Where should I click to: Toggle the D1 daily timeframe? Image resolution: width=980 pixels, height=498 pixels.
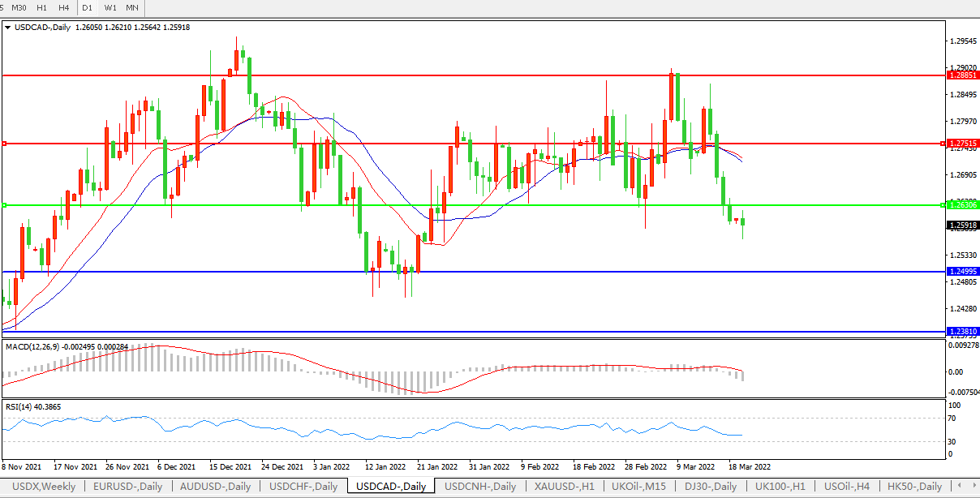click(88, 7)
